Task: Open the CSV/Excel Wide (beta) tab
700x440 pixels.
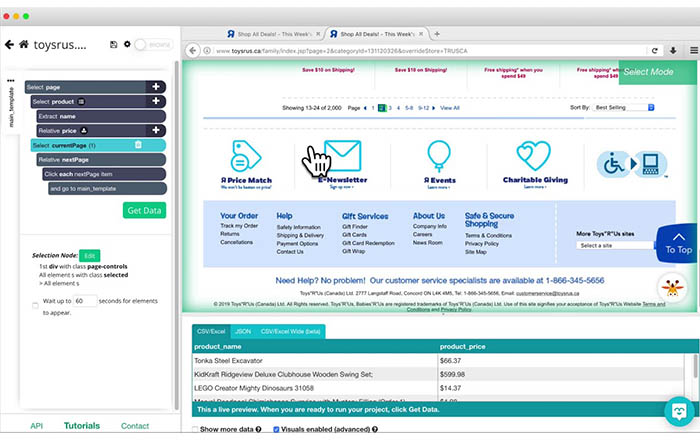Action: point(290,332)
